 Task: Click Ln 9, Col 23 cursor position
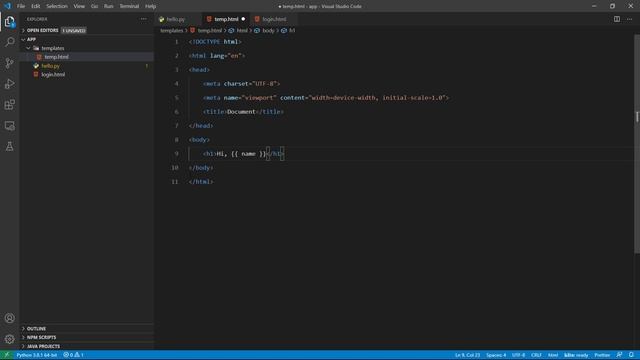pyautogui.click(x=467, y=355)
